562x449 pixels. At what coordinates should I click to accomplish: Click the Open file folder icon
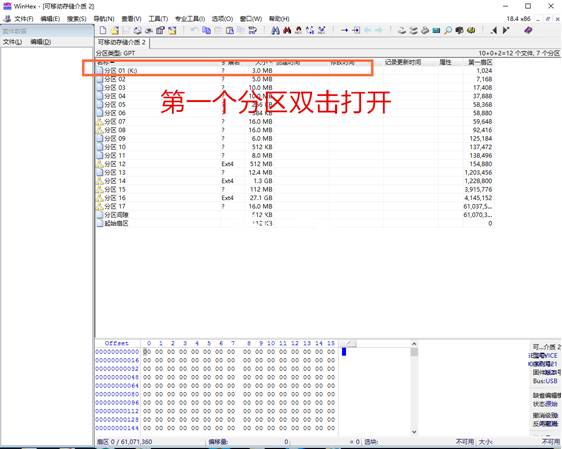(114, 30)
